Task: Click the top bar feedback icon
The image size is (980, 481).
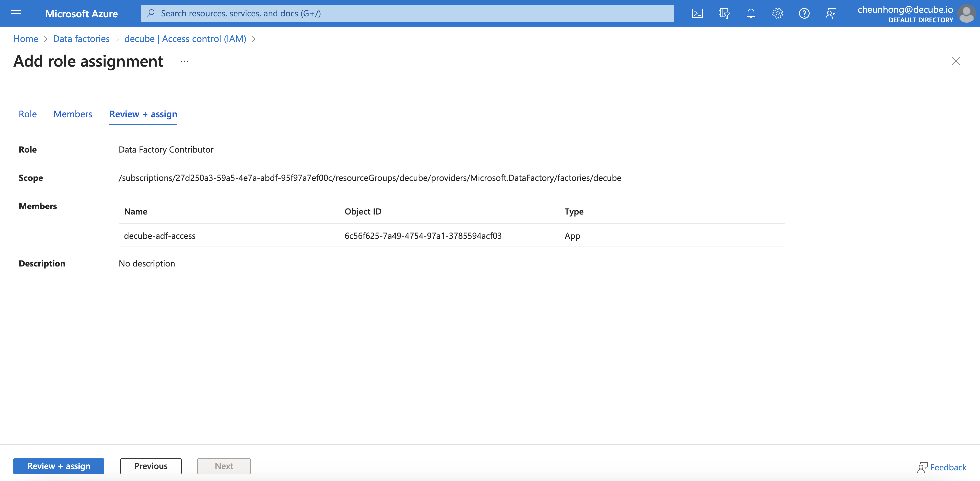Action: (831, 14)
